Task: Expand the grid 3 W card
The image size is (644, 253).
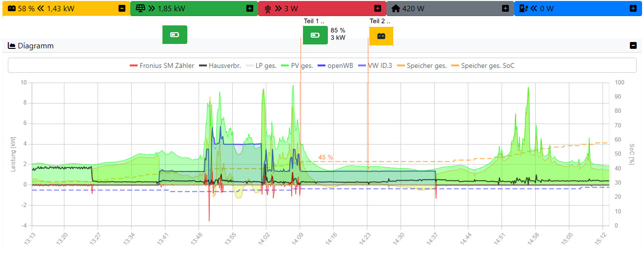Action: (x=378, y=8)
